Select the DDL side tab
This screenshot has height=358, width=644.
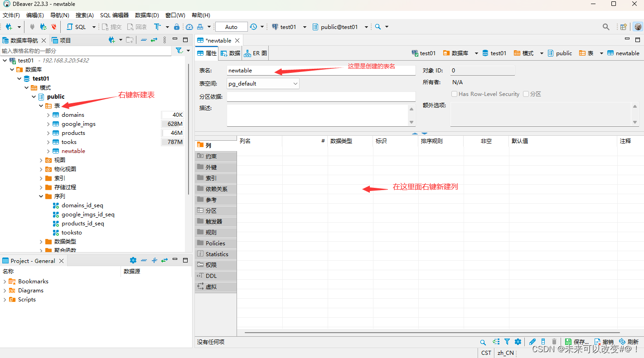tap(216, 276)
